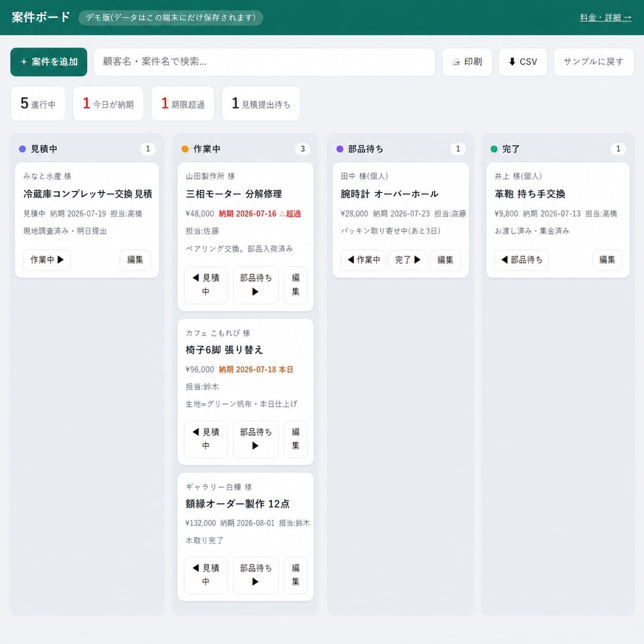Move 三相モーター card back to 見積中
This screenshot has height=644, width=644.
tap(206, 285)
